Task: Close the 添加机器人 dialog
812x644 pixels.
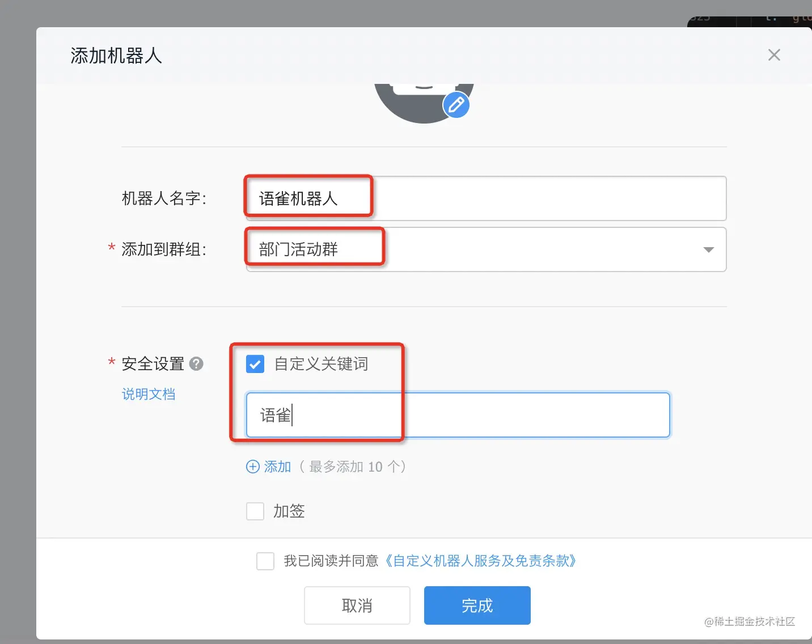Action: [x=774, y=55]
